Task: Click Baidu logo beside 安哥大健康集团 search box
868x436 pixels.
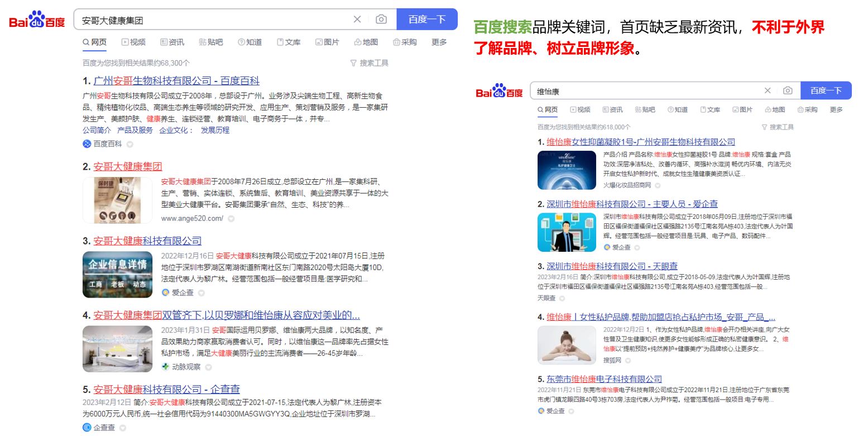Action: [x=37, y=21]
